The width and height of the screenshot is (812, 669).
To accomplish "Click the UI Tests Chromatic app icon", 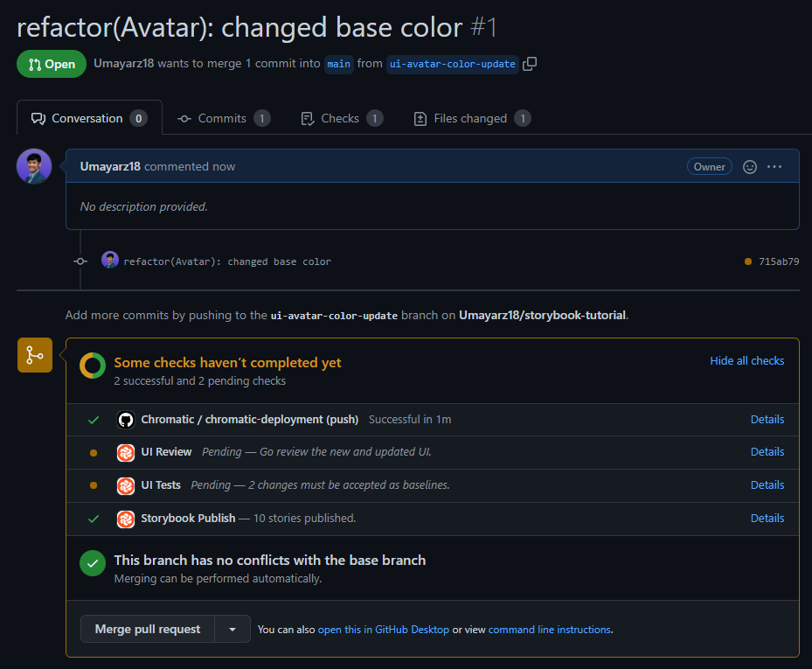I will [126, 485].
